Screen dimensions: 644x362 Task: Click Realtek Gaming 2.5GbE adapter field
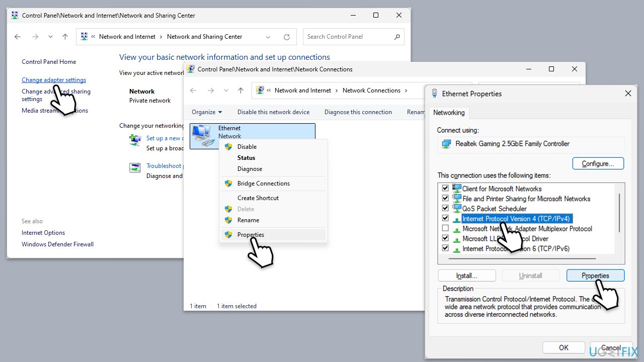(x=531, y=144)
